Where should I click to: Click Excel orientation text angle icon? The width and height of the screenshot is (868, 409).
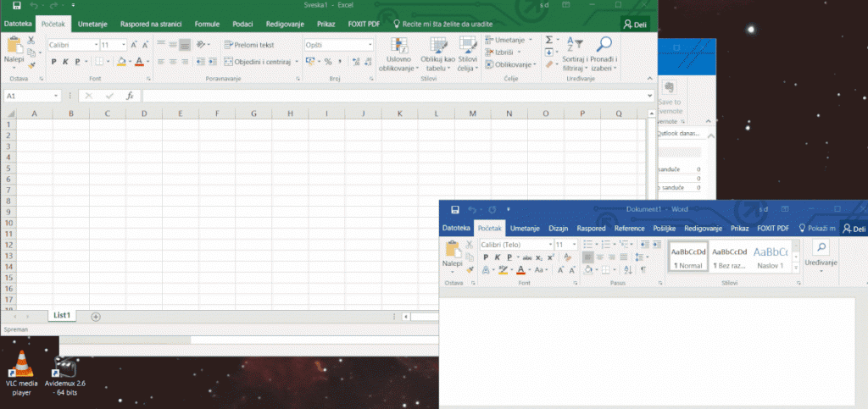202,45
